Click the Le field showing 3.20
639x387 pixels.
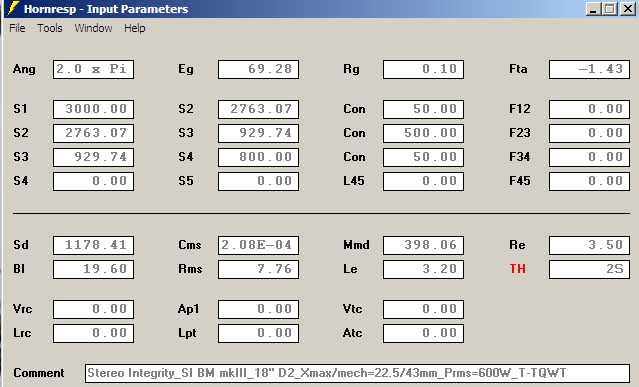pyautogui.click(x=423, y=269)
